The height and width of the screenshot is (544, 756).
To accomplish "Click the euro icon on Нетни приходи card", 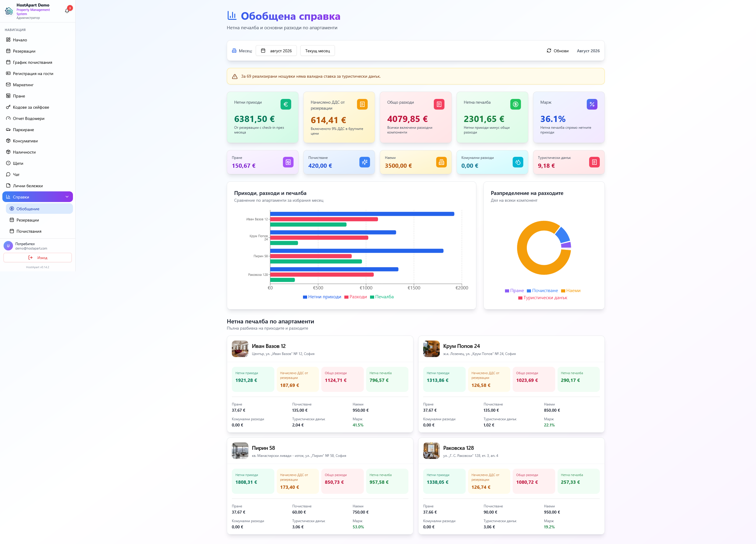I will pyautogui.click(x=286, y=104).
